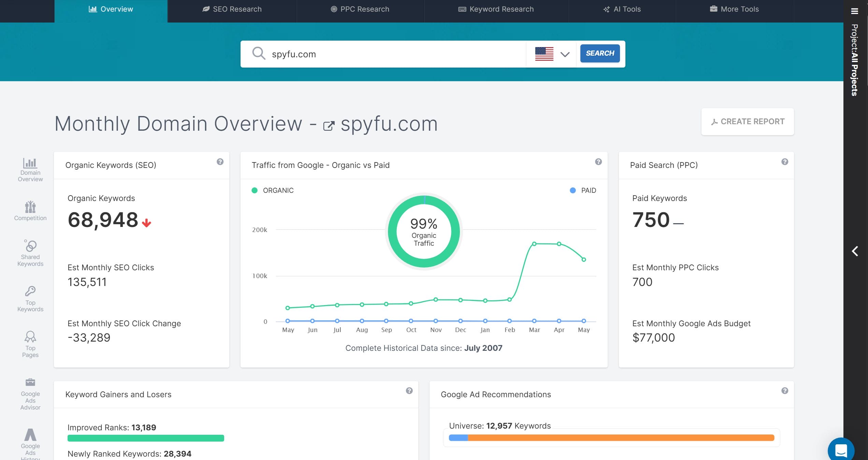Open help for Organic Keywords (SEO) card
Screen dimensions: 868x460
tap(220, 162)
